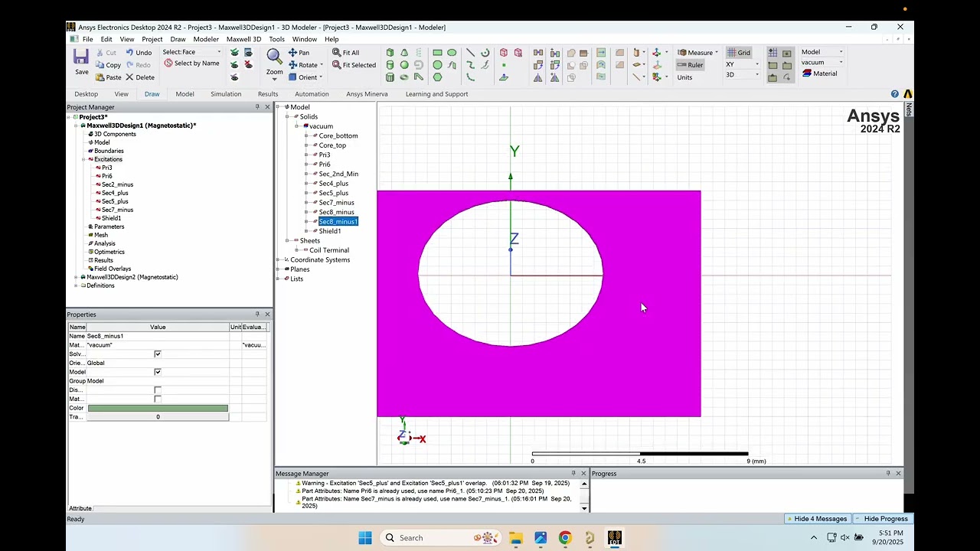
Task: Click the Zoom magnifier tool
Action: coord(274,56)
